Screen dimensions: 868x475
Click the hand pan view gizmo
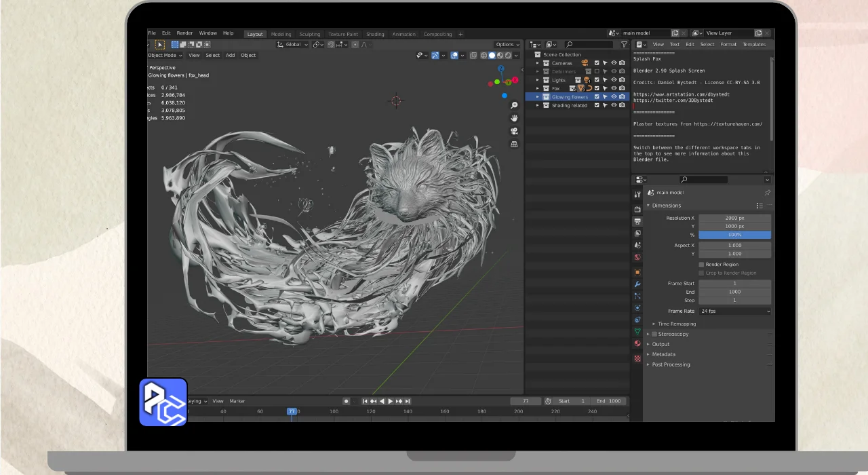[515, 118]
